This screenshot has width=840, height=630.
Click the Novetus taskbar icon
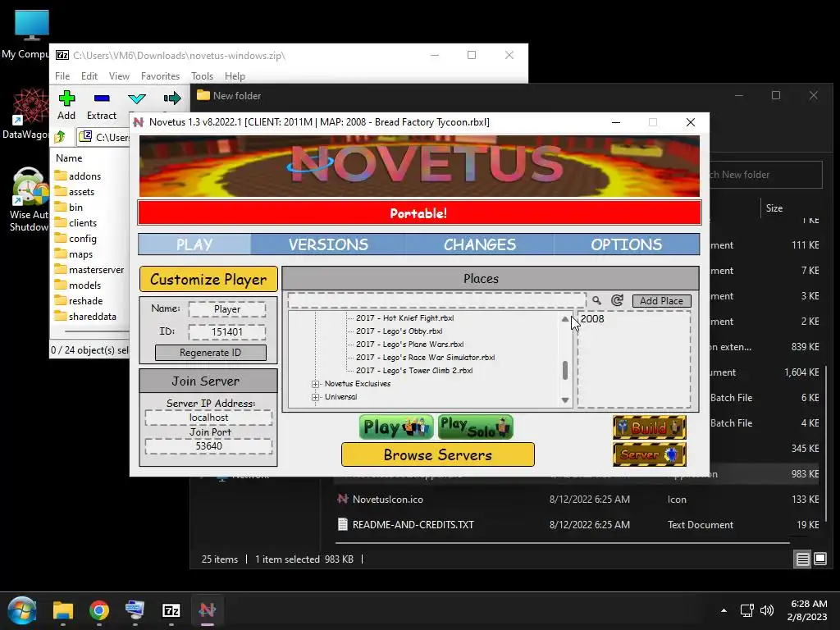click(208, 610)
